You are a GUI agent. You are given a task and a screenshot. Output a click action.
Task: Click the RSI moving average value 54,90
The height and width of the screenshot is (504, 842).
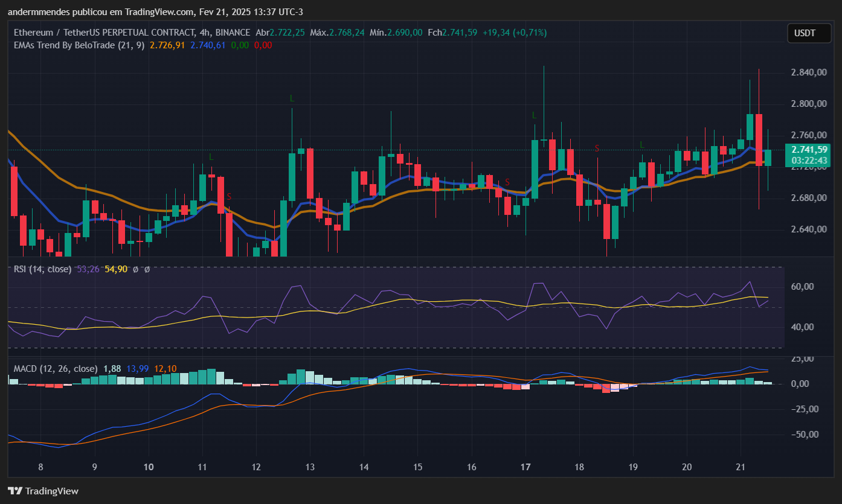point(116,269)
